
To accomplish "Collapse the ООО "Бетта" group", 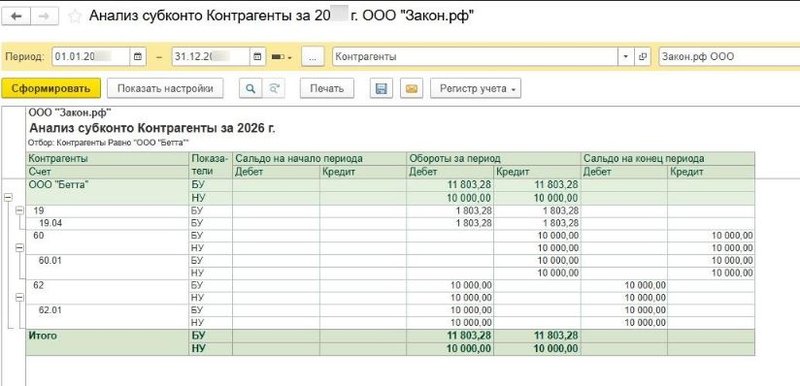I will (8, 198).
